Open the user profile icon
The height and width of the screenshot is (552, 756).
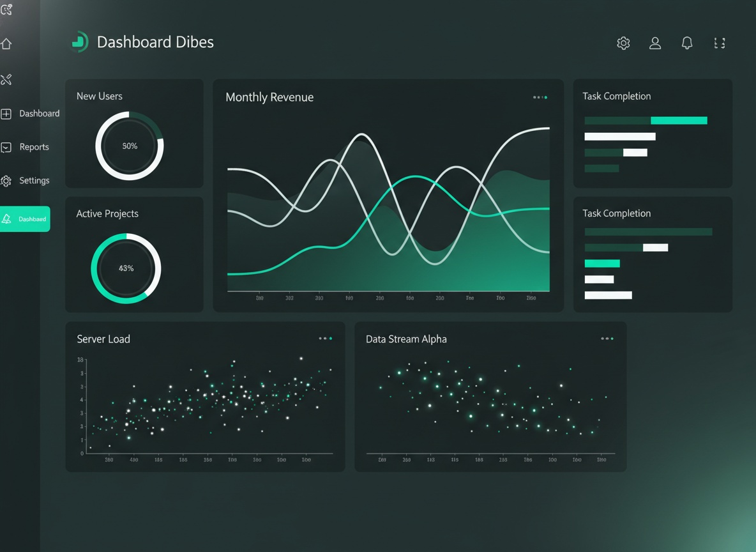click(x=655, y=43)
